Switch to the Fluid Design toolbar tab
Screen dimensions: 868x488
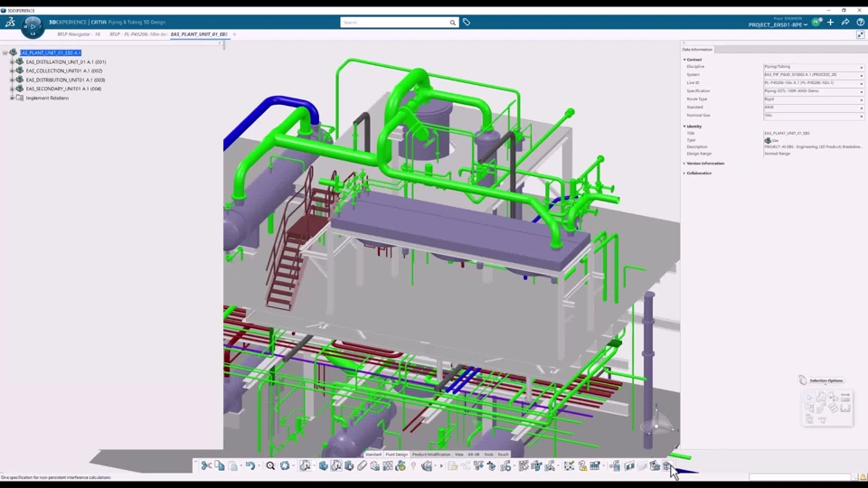tap(396, 455)
